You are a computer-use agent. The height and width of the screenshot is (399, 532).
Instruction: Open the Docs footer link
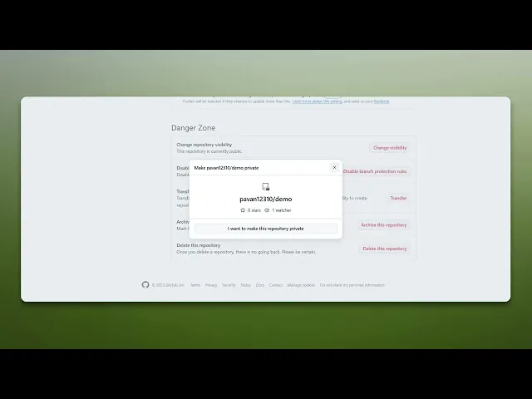pos(260,285)
